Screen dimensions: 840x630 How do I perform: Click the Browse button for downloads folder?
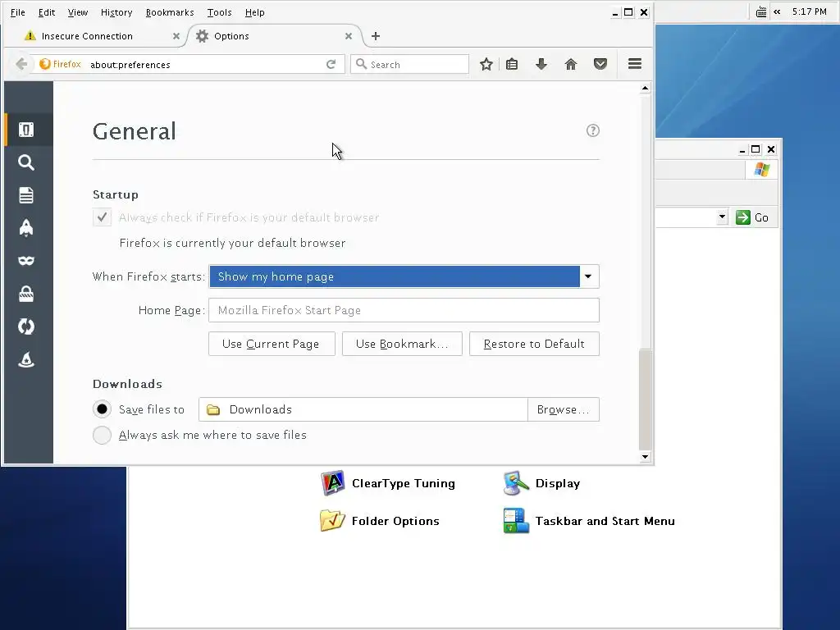click(x=563, y=409)
